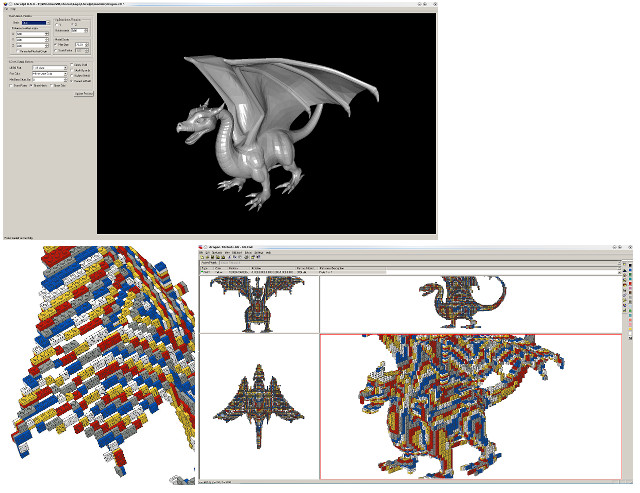The height and width of the screenshot is (493, 640).
Task: Pick the red swatch in MLCad color palette
Action: 630,284
